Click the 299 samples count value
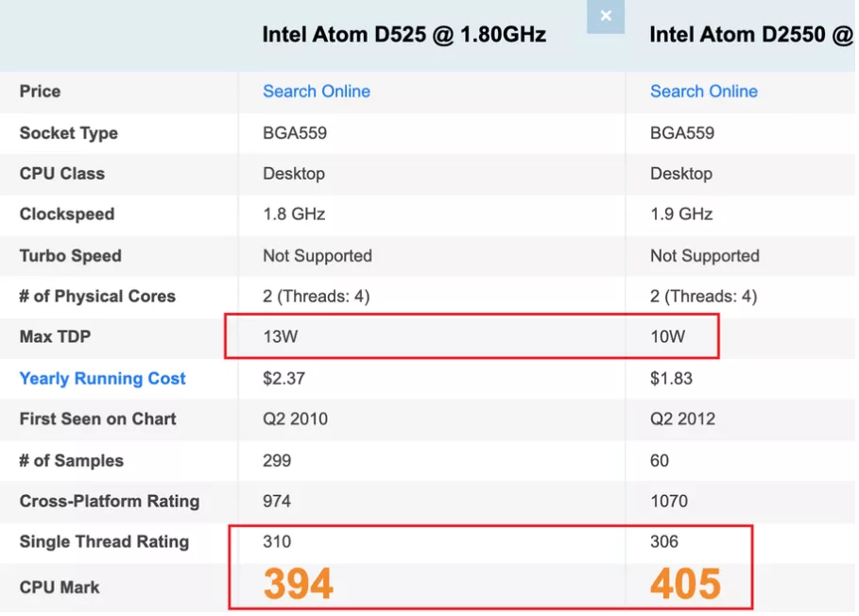Image resolution: width=859 pixels, height=616 pixels. [277, 460]
